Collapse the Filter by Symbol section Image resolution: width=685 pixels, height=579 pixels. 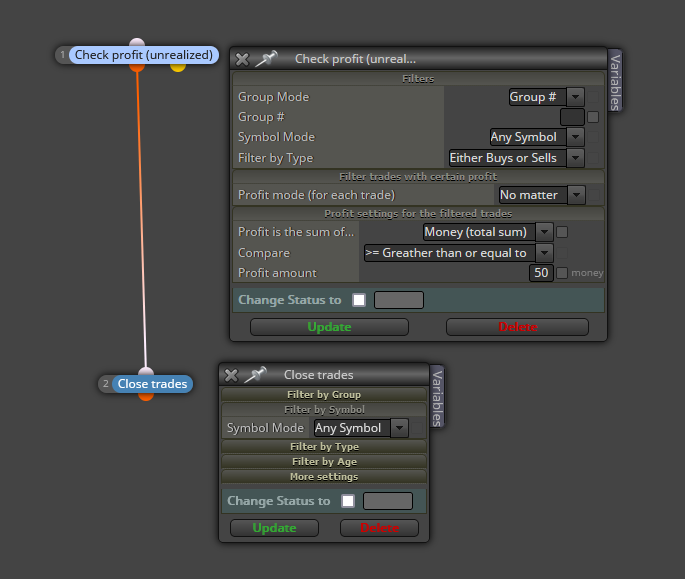[324, 410]
